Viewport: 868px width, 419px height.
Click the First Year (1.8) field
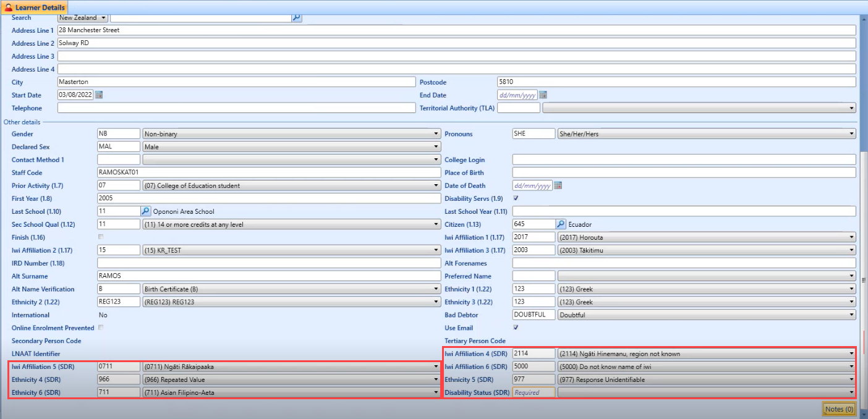(269, 198)
